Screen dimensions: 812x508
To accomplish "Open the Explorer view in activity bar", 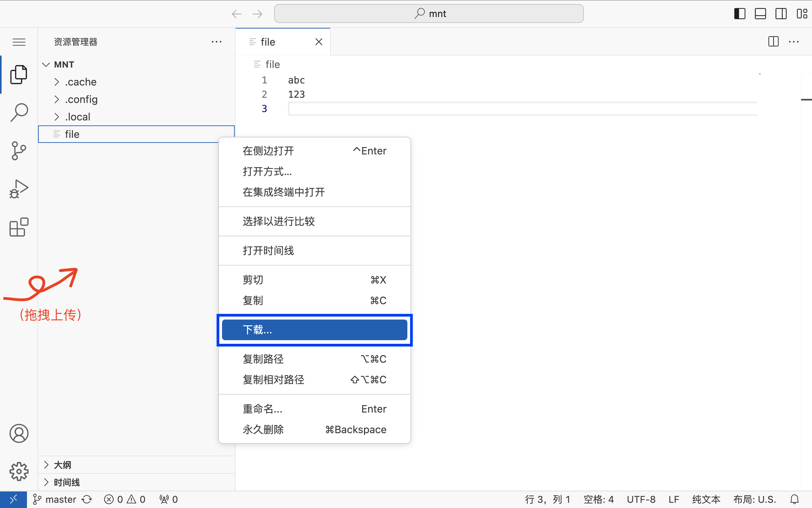I will (19, 75).
